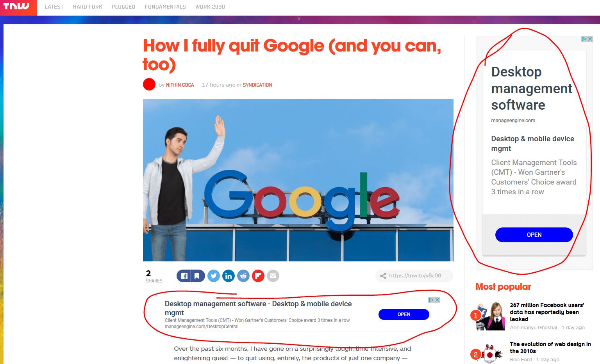Close the sidebar ad with X
Viewport: 600px width, 364px height.
click(590, 39)
